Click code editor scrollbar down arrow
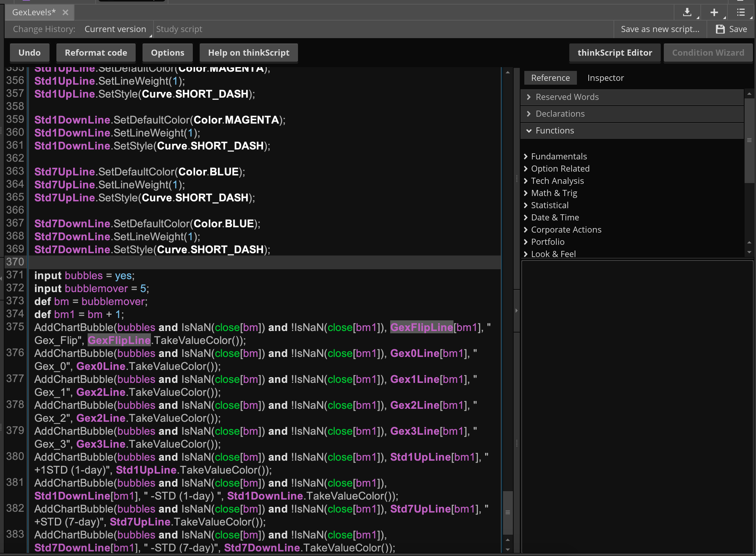Viewport: 756px width, 556px height. coord(508,549)
